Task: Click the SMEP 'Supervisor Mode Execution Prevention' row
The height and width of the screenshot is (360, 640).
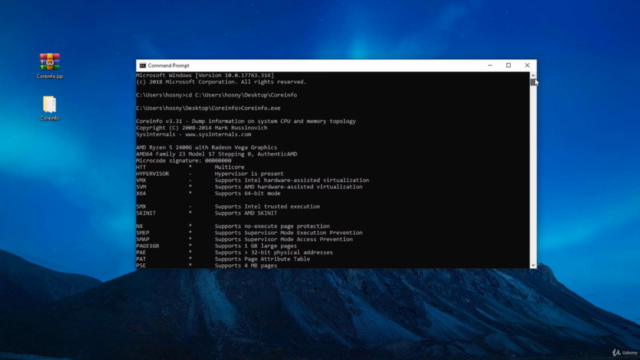Action: (x=249, y=233)
